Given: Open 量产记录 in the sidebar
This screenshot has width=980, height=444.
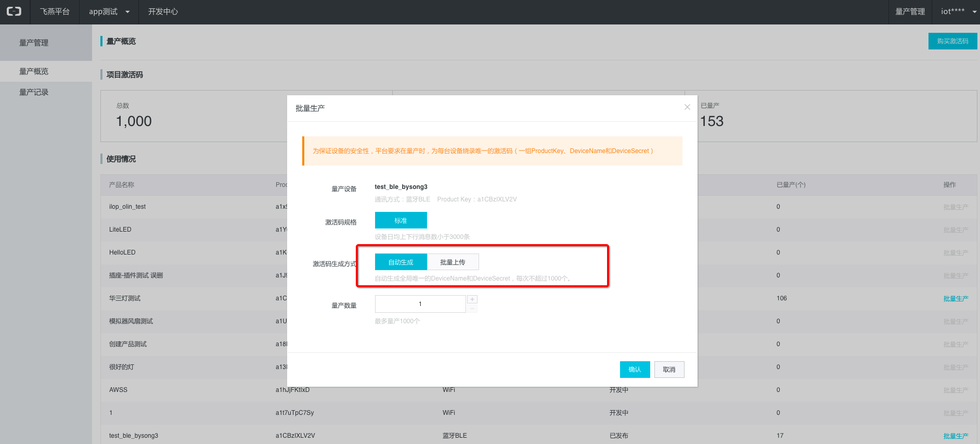Looking at the screenshot, I should tap(34, 92).
